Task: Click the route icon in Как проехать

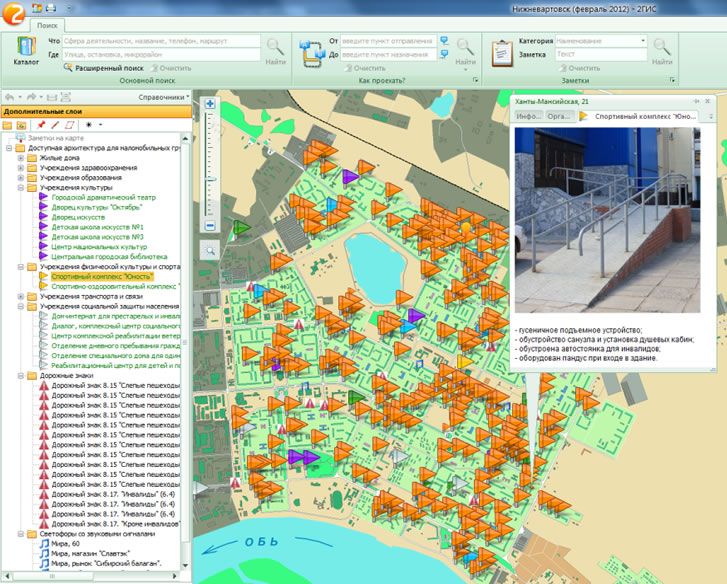Action: (313, 53)
